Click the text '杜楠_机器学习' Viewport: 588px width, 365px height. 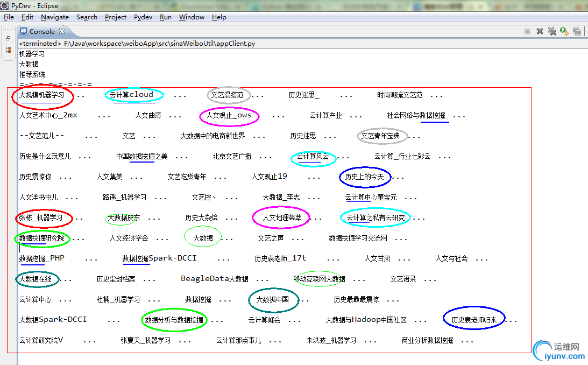tap(118, 299)
